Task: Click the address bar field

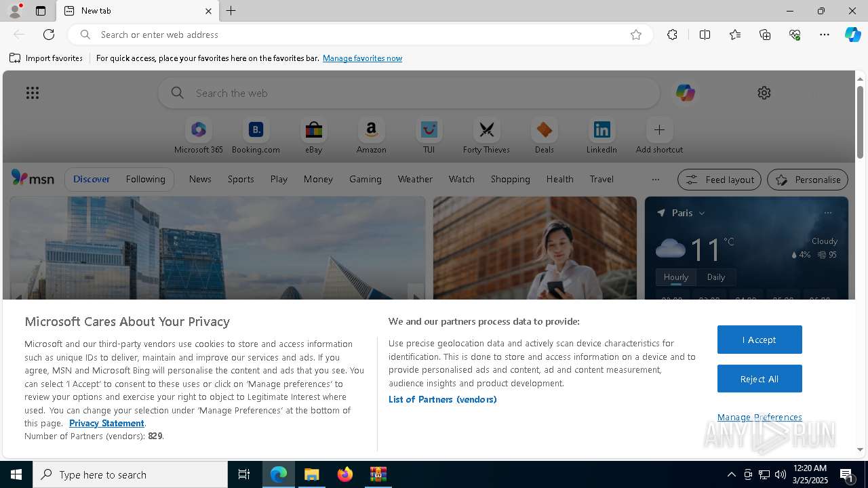Action: point(359,35)
